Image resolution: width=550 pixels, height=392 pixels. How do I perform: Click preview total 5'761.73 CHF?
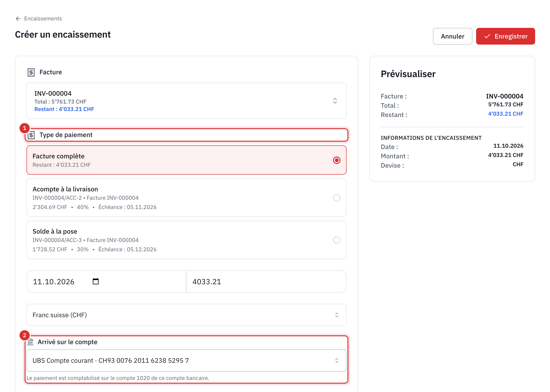[x=506, y=105]
